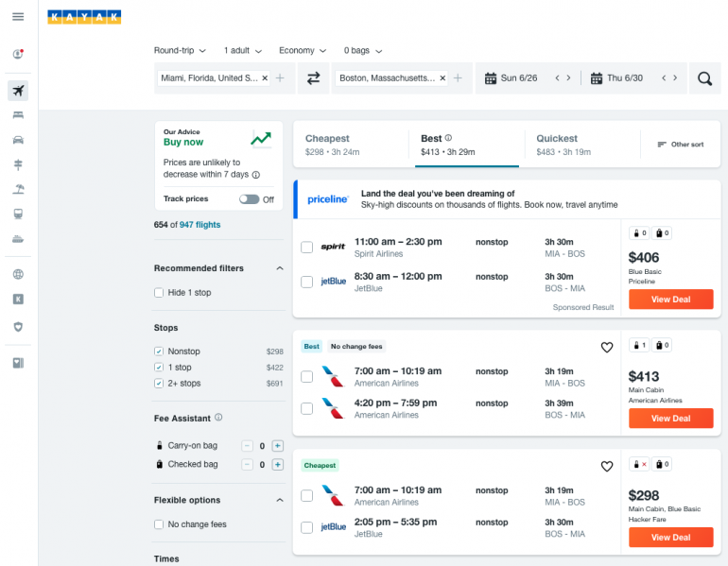Open Stays via the bed sidebar icon

coord(18,115)
